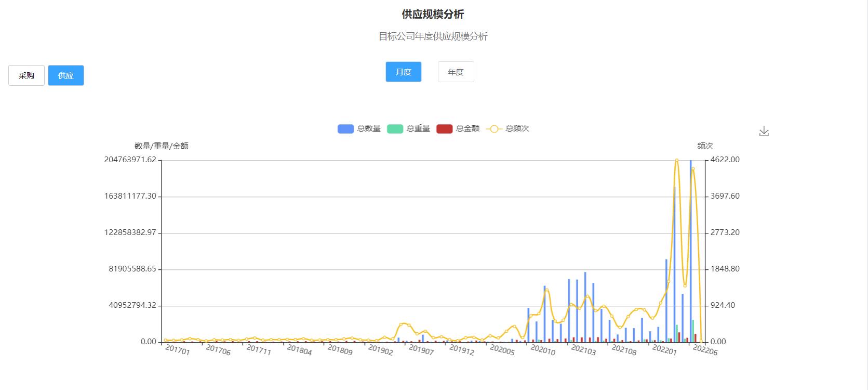
Task: Click the x-axis label 201907
Action: (421, 350)
